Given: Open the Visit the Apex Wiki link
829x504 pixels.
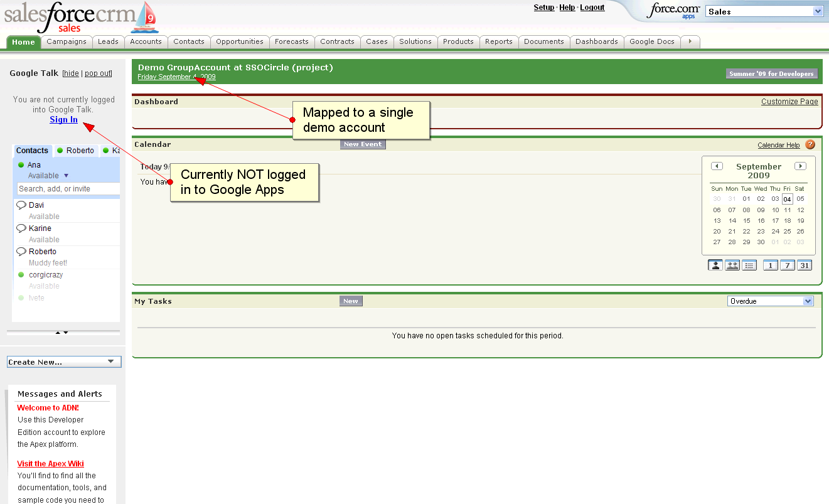Looking at the screenshot, I should pyautogui.click(x=50, y=464).
